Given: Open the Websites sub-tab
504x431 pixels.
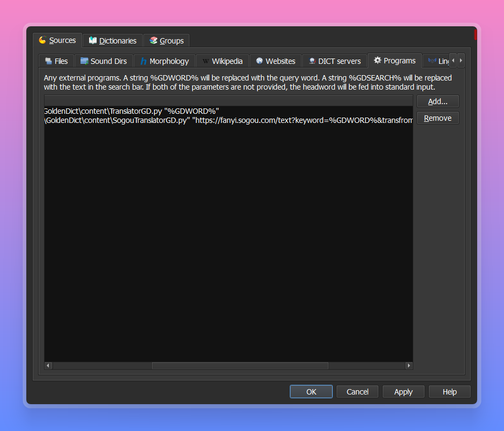Looking at the screenshot, I should (x=275, y=61).
